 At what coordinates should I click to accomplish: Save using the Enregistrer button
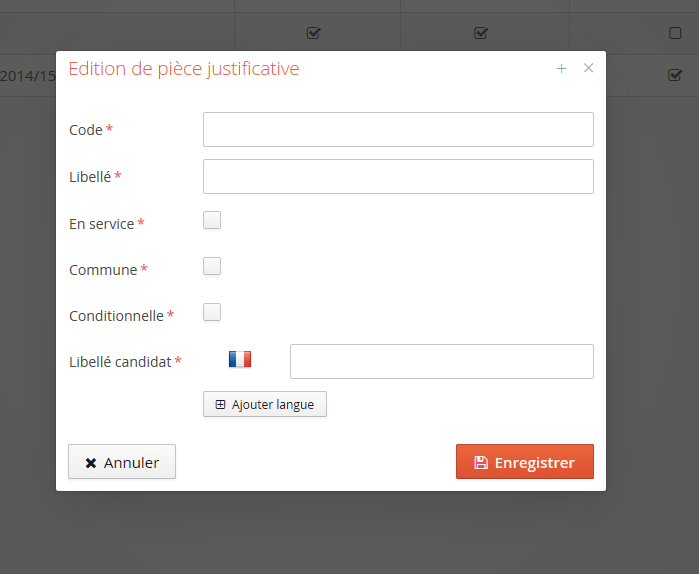pyautogui.click(x=524, y=462)
